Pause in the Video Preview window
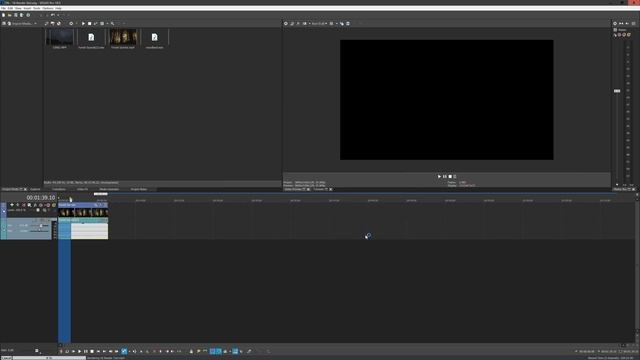The image size is (640, 360). click(445, 176)
